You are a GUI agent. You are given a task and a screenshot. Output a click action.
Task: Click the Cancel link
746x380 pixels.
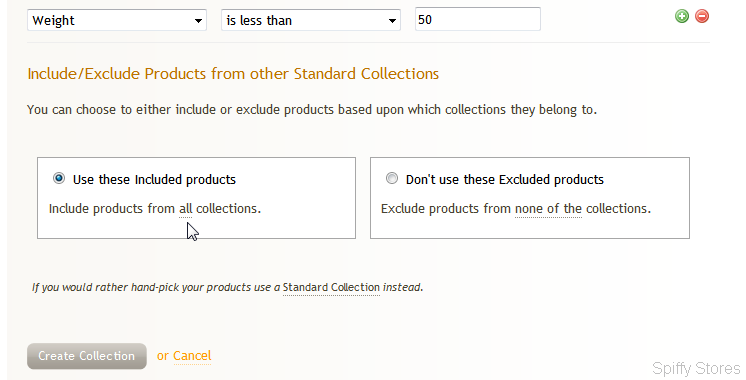coord(192,356)
